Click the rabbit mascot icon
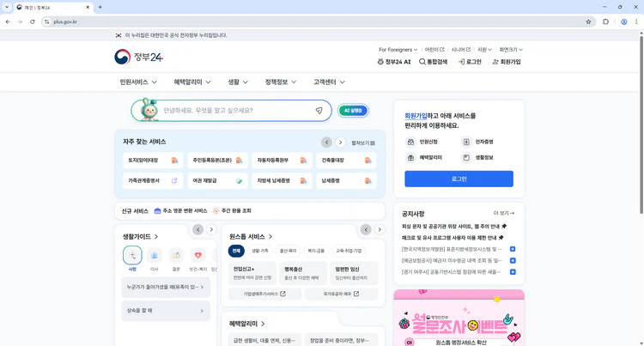 pos(149,110)
